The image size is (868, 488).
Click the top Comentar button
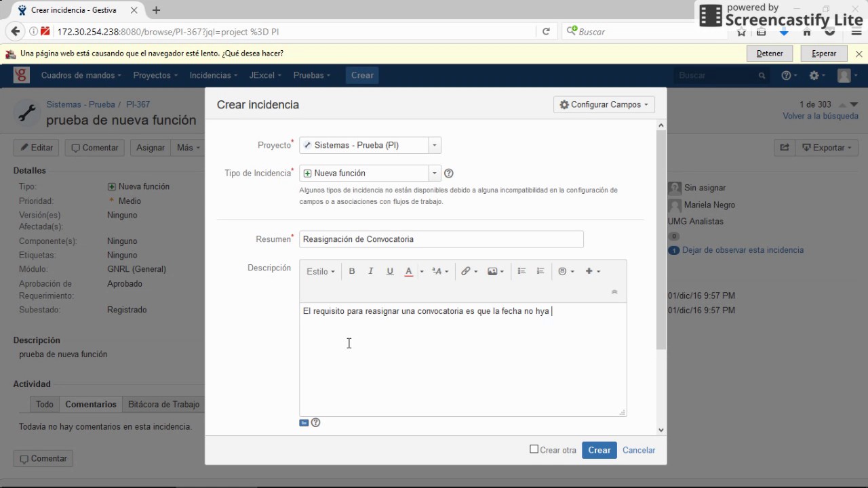[95, 148]
